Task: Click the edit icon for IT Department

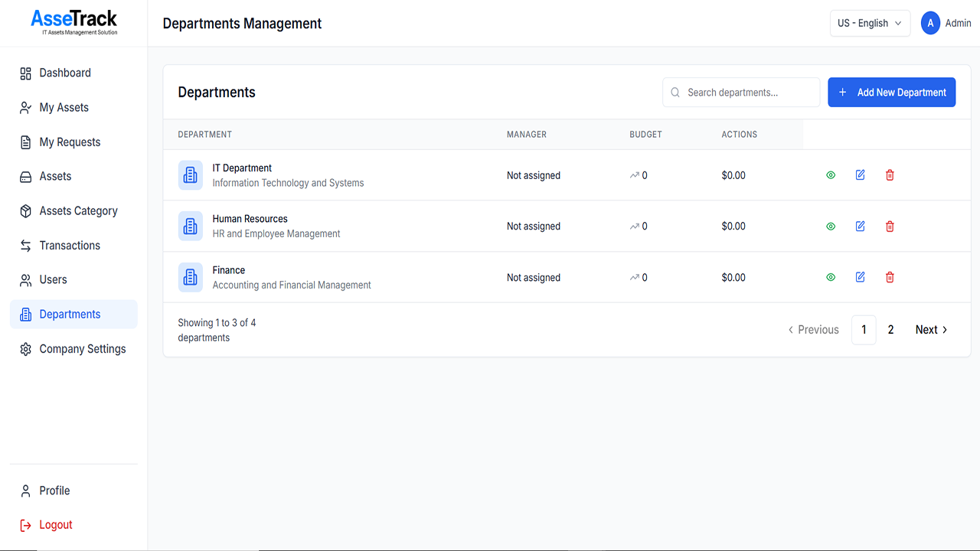Action: [x=861, y=175]
